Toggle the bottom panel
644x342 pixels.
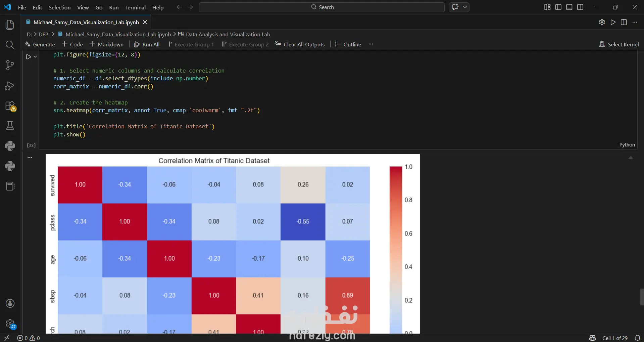click(x=569, y=7)
